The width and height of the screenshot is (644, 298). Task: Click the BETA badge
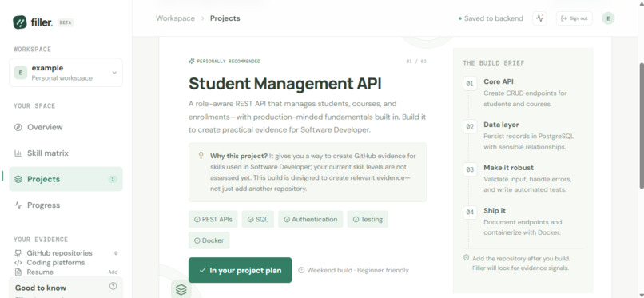pyautogui.click(x=66, y=22)
